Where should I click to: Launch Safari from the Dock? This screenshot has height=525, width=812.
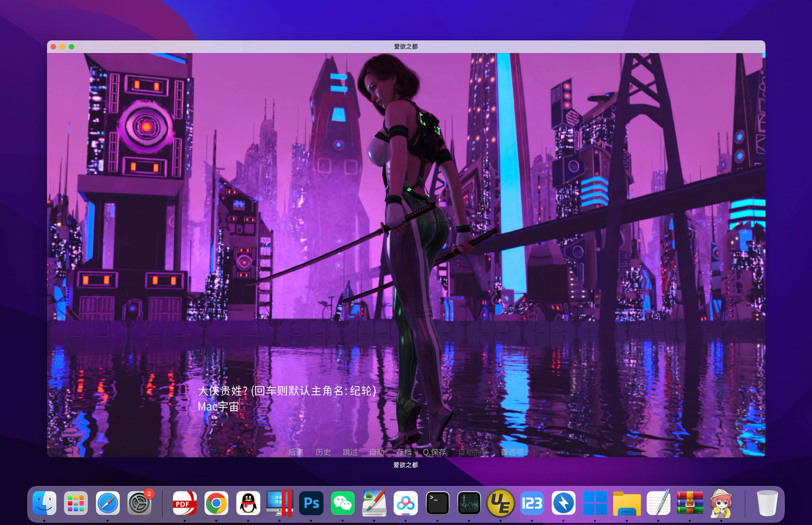[x=108, y=503]
